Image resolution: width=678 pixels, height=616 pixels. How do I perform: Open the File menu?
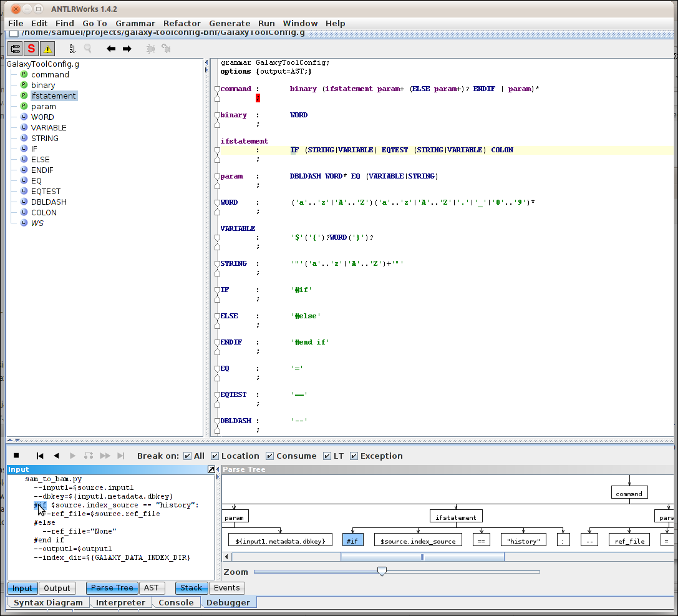click(x=16, y=23)
